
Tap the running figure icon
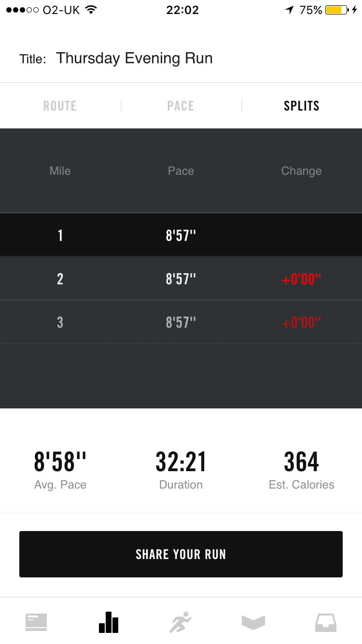pyautogui.click(x=181, y=622)
